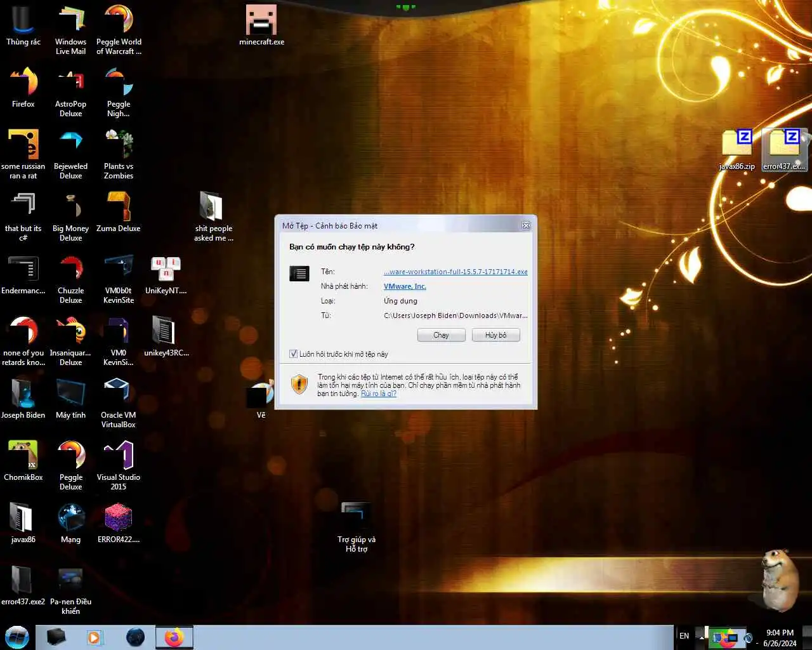Viewport: 812px width, 650px height.
Task: Select the ERROR422... desktop icon
Action: (119, 524)
